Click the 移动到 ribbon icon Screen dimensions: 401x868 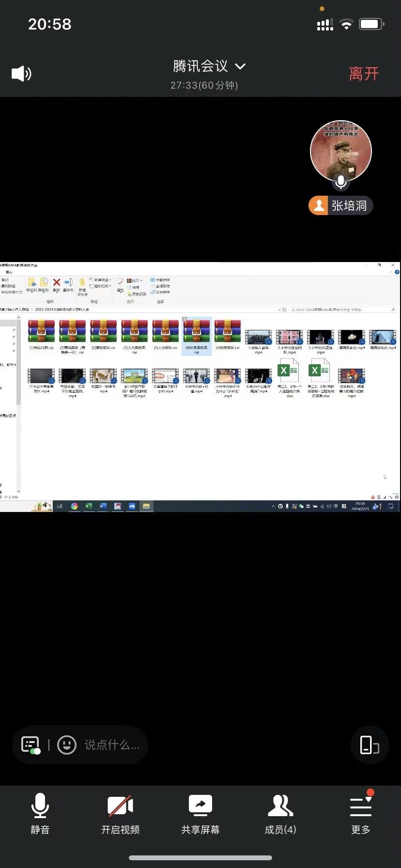point(31,285)
